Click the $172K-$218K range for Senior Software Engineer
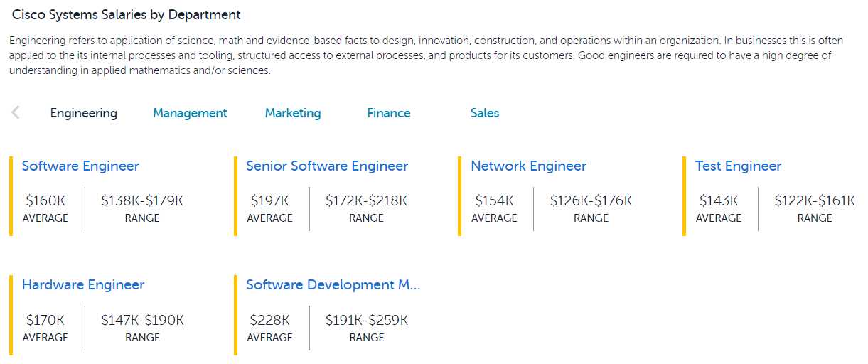 pyautogui.click(x=367, y=201)
